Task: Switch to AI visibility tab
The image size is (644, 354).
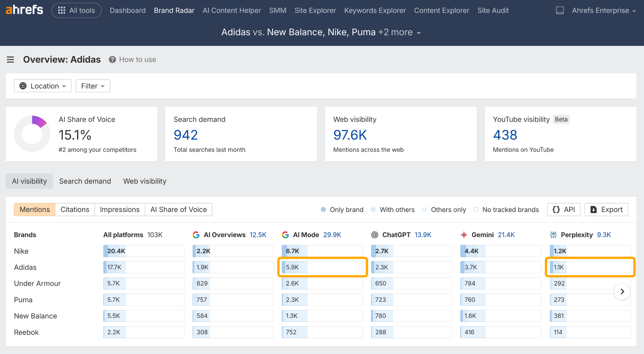Action: (29, 181)
